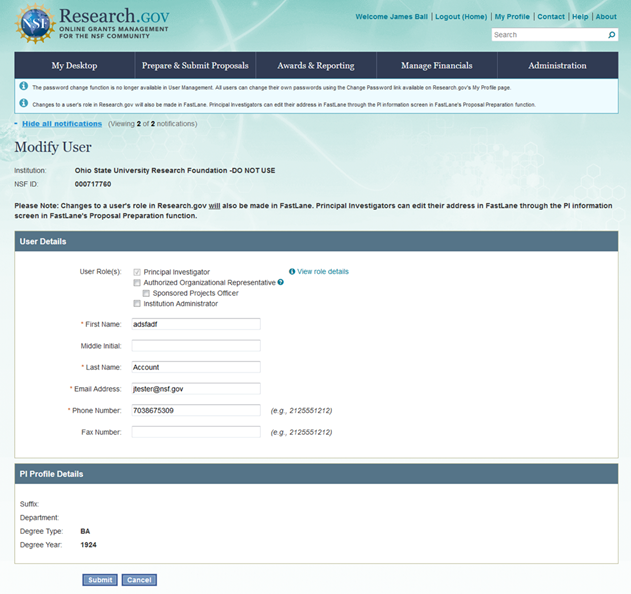This screenshot has width=631, height=594.
Task: Click the Welcome James Ball text
Action: click(x=392, y=16)
